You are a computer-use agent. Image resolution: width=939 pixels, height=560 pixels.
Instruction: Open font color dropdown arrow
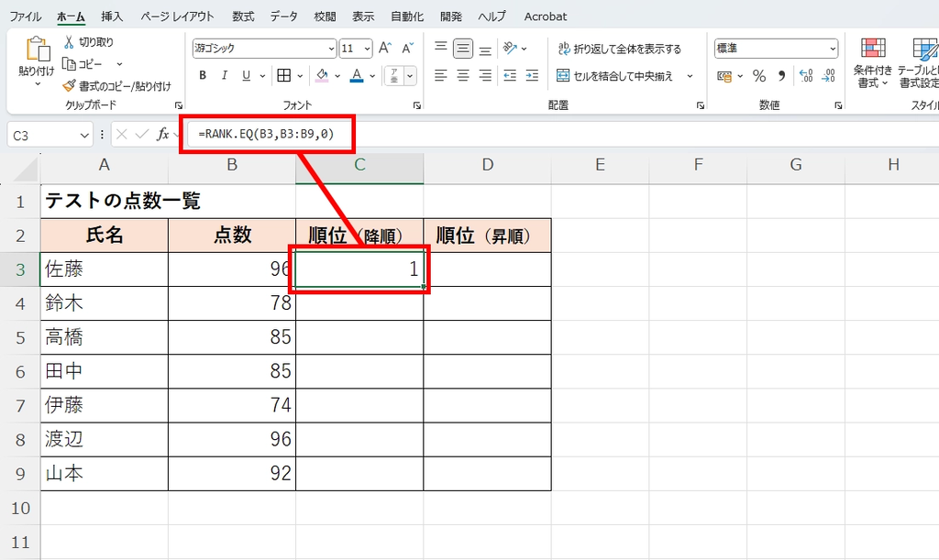click(372, 76)
